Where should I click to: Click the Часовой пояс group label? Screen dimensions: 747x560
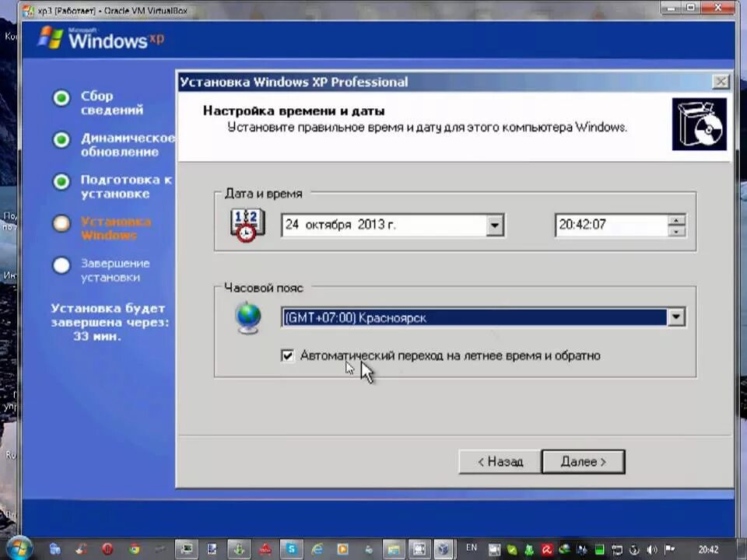point(264,288)
